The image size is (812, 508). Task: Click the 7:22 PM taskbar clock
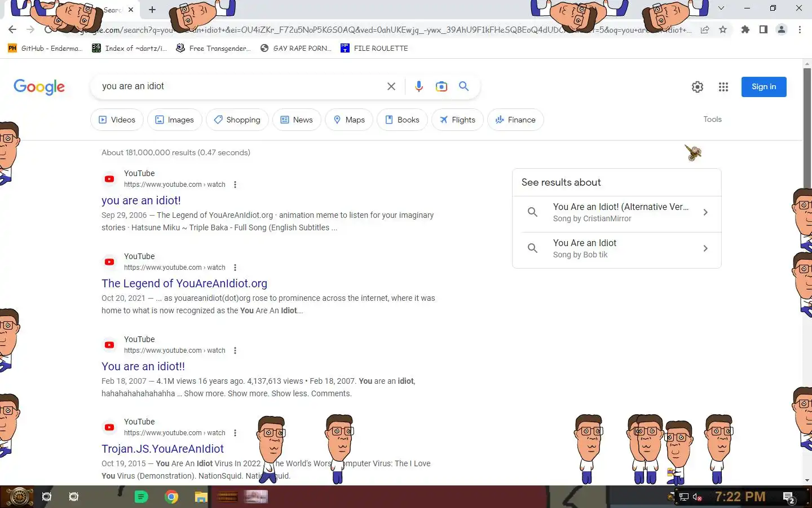pos(740,497)
